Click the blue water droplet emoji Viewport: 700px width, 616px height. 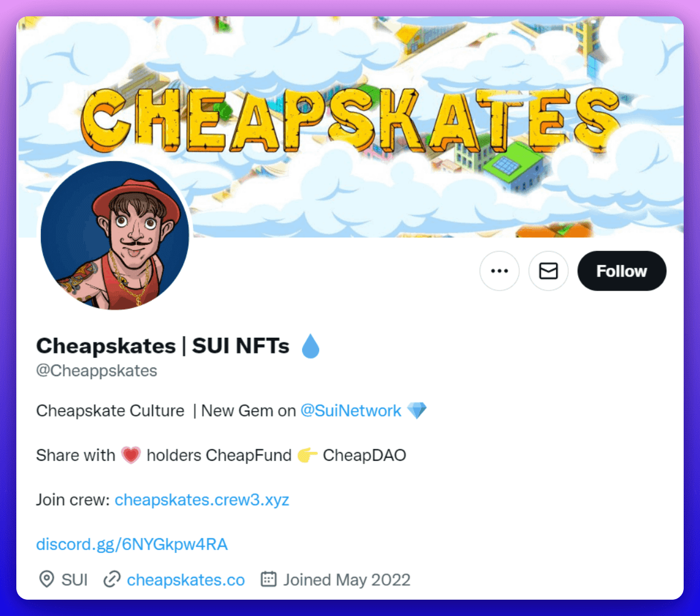point(310,346)
